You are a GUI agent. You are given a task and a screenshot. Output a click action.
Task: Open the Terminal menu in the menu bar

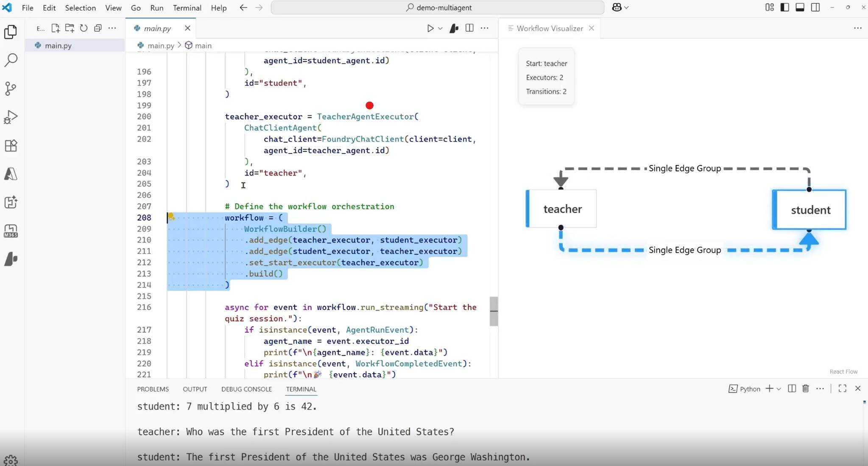[187, 8]
